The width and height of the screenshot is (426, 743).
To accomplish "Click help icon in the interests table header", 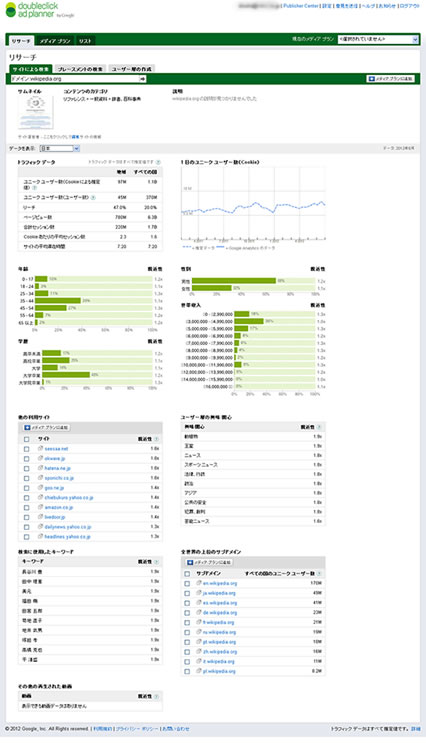I will pos(319,427).
